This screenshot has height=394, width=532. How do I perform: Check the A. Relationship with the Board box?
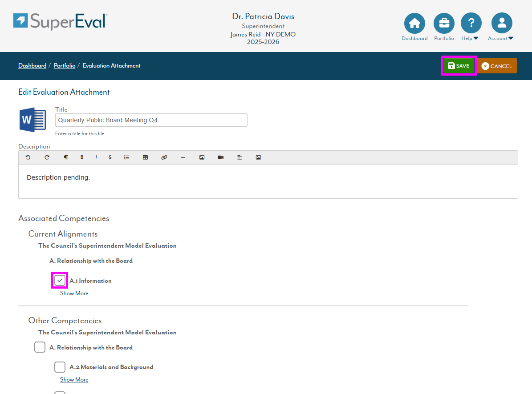tap(40, 347)
